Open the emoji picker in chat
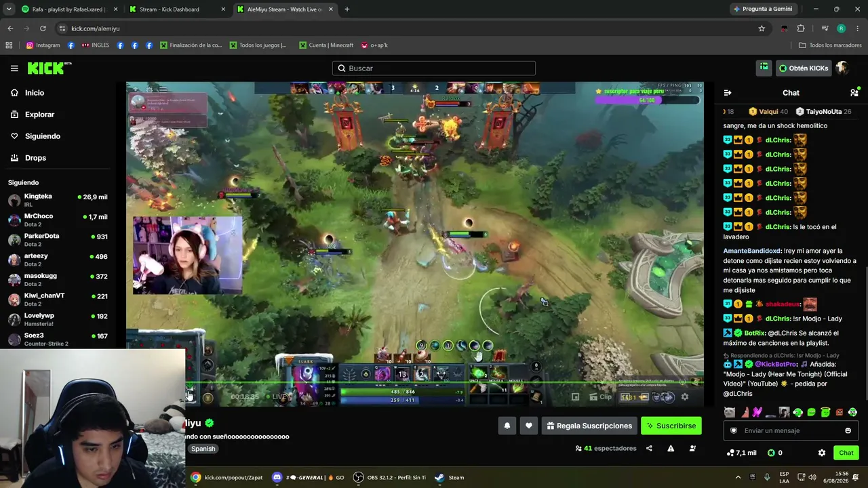The image size is (868, 488). 848,430
